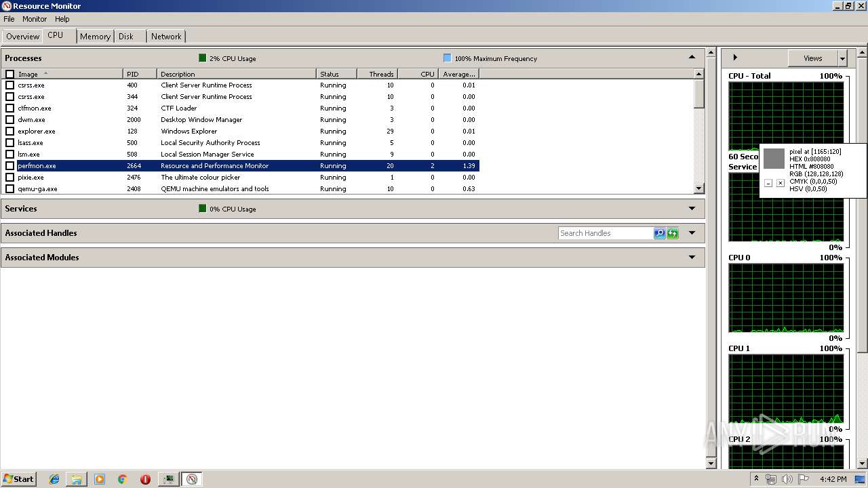868x488 pixels.
Task: Expand the Associated Handles section
Action: tap(692, 233)
